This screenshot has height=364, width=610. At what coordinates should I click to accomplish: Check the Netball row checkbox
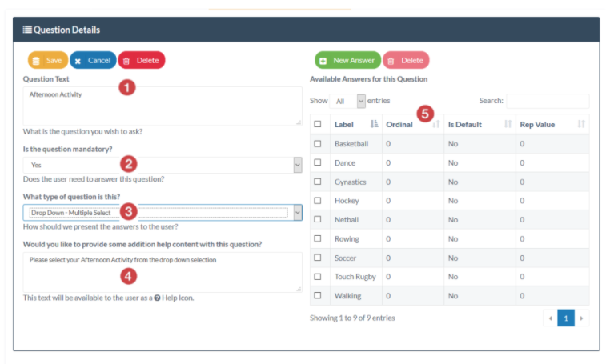tap(318, 219)
